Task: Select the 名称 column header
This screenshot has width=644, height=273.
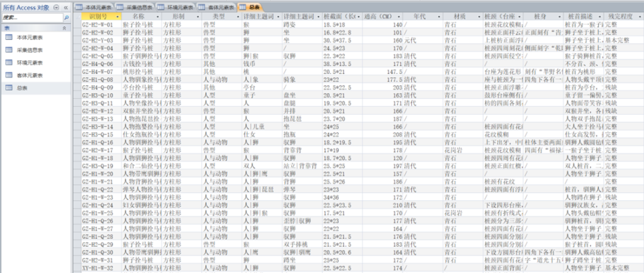Action: [138, 17]
